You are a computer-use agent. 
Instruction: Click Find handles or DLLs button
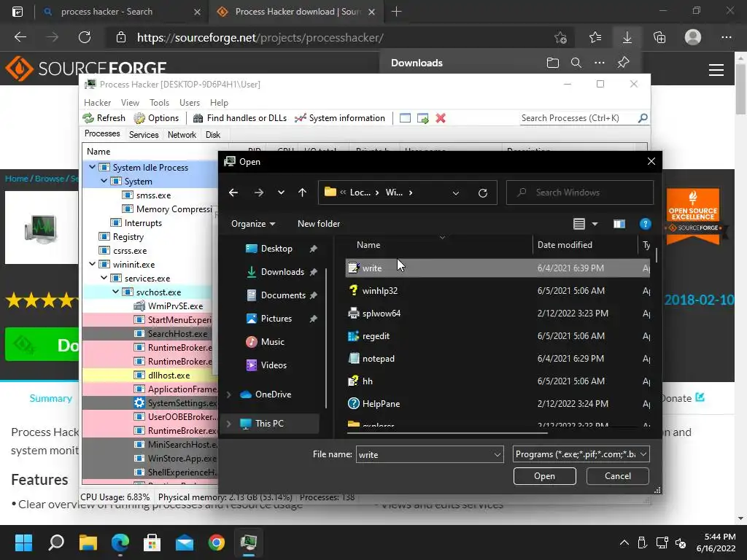[x=240, y=118]
